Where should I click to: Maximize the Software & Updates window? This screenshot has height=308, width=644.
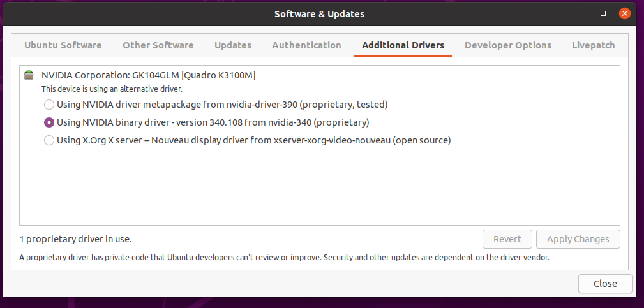(603, 13)
